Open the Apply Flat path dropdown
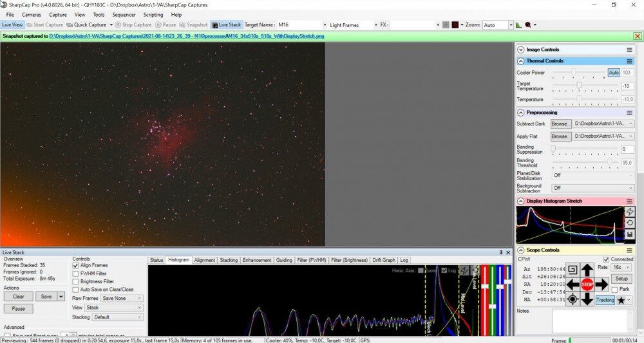Screen dimensions: 644x343 point(603,136)
